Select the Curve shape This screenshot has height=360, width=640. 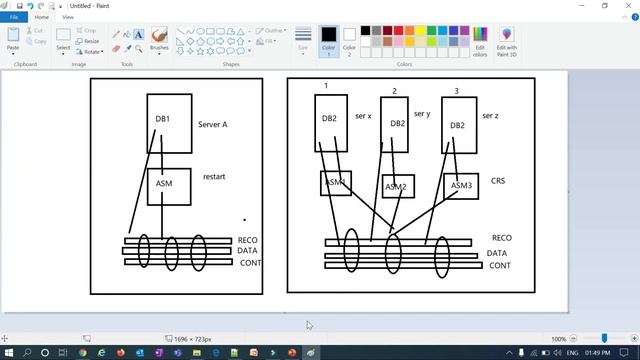point(190,31)
